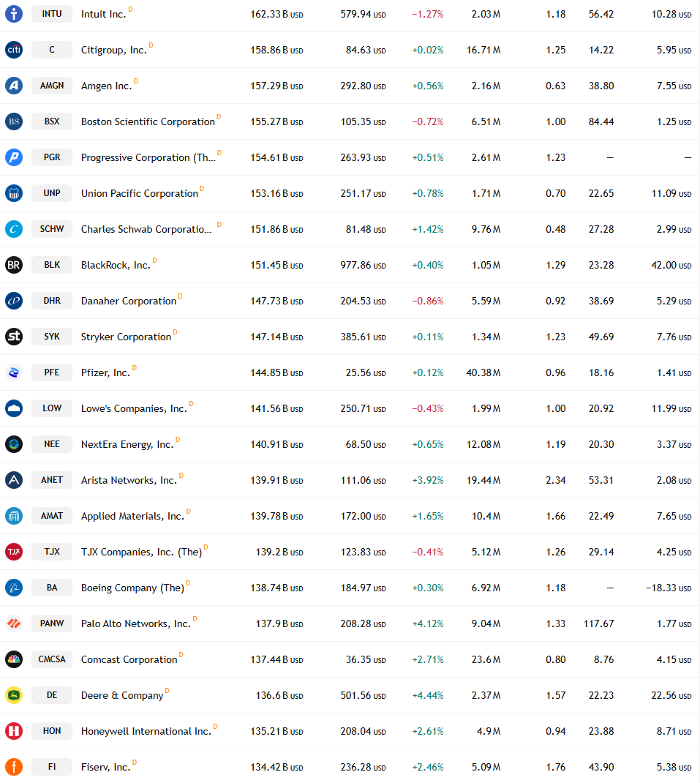This screenshot has width=700, height=783.
Task: Open the Union Pacific Corporation link
Action: [139, 194]
